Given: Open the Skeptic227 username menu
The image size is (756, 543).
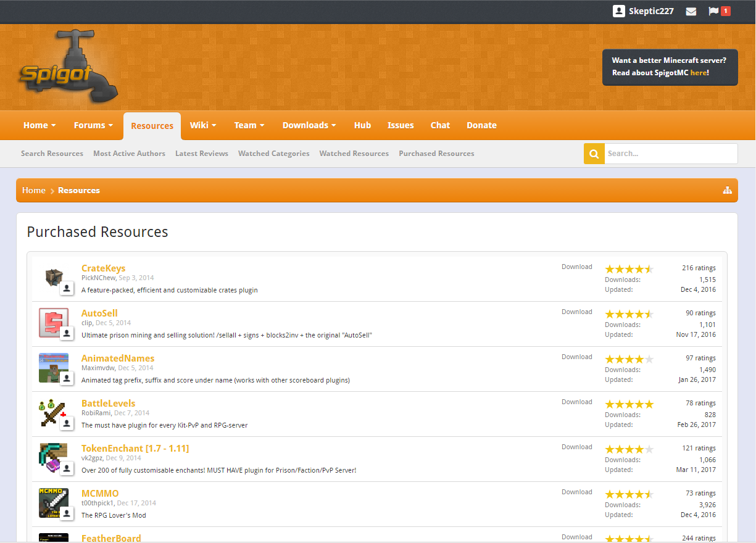Looking at the screenshot, I should 651,11.
